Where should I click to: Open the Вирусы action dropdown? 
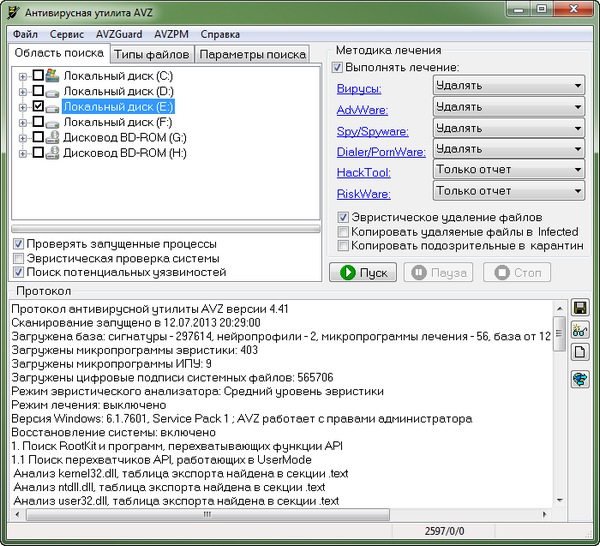click(509, 86)
